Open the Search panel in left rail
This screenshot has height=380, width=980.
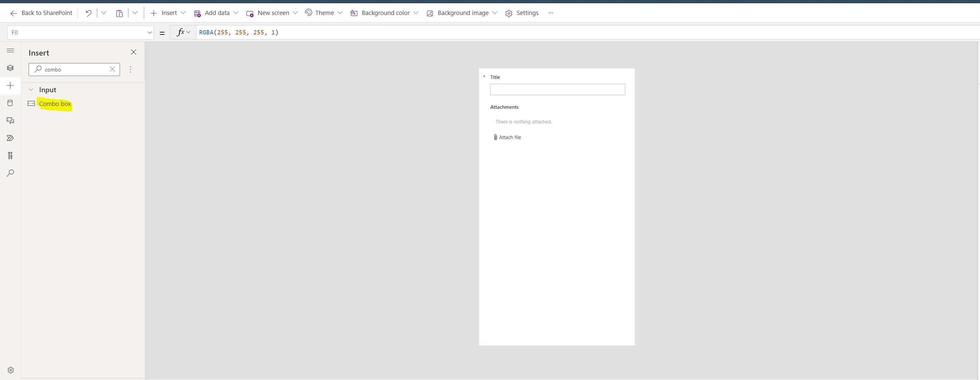click(10, 173)
